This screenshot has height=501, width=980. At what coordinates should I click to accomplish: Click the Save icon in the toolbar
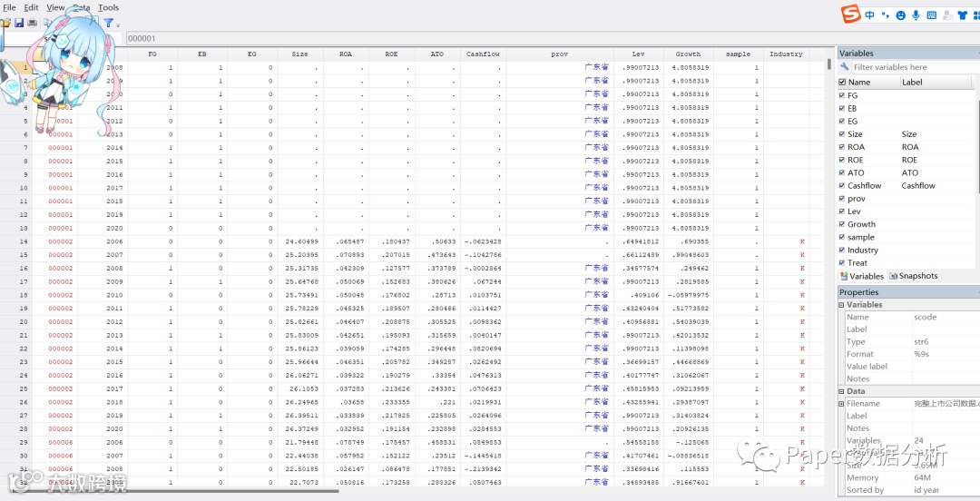(x=19, y=23)
